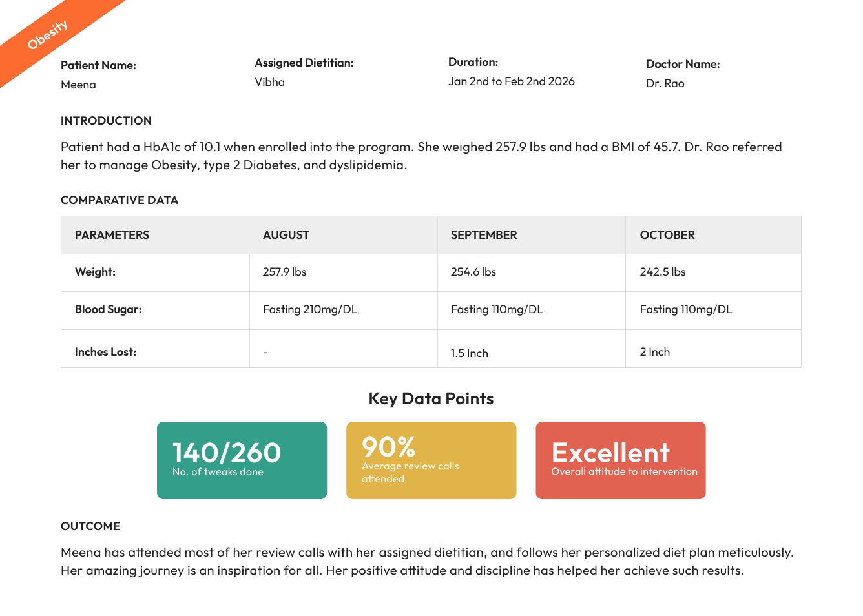Click the October weight 242.5 lbs cell
The width and height of the screenshot is (863, 616).
point(713,272)
